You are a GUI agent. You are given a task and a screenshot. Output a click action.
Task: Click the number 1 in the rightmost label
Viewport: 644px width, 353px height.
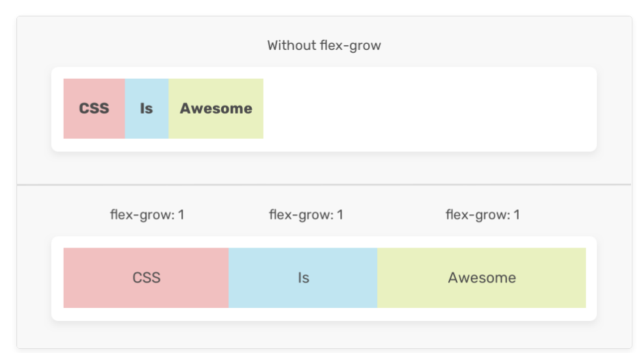coord(517,215)
